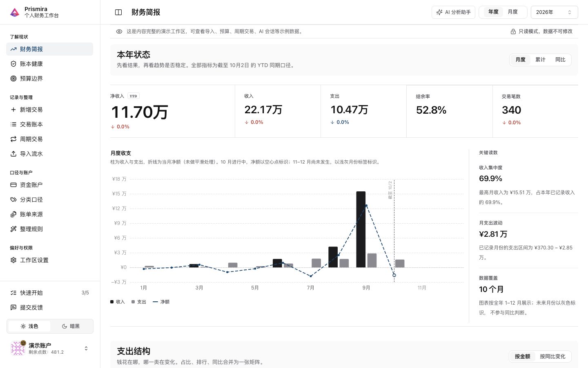Open 账本健康 in the sidebar
This screenshot has width=588, height=368.
(50, 64)
